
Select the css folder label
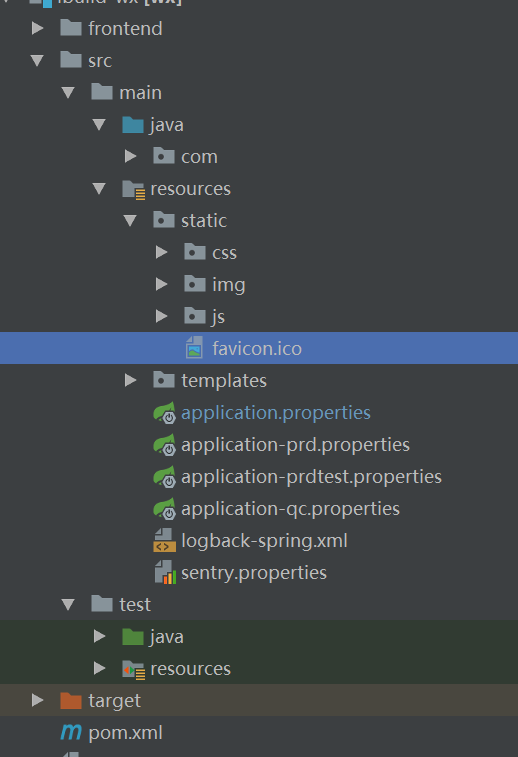pyautogui.click(x=224, y=253)
